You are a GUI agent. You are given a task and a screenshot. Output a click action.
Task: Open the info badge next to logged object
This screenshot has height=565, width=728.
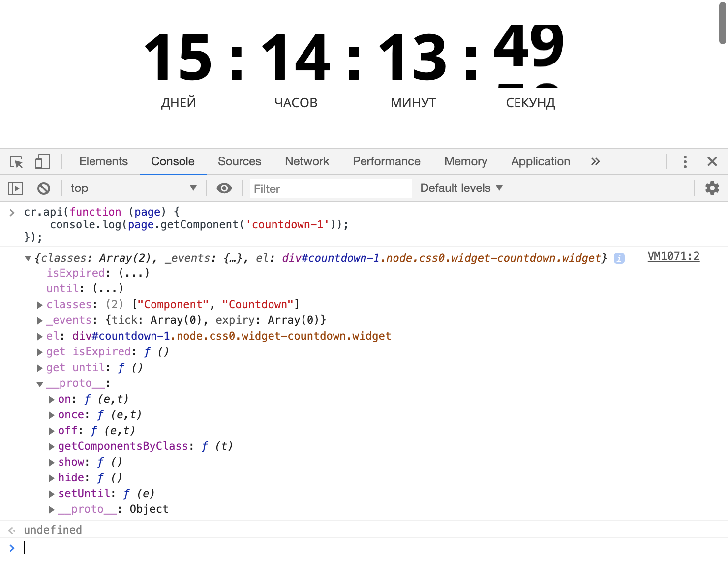point(619,258)
